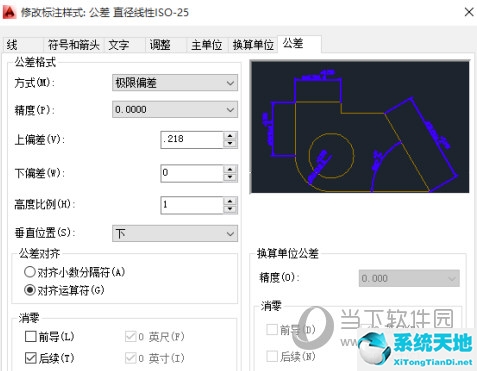477x371 pixels.
Task: Increase 下偏差 value with up arrow
Action: click(x=230, y=169)
